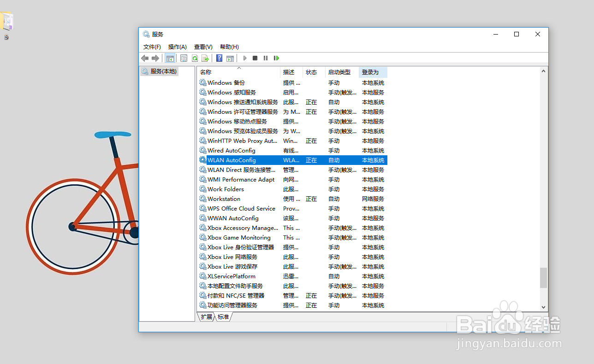Image resolution: width=594 pixels, height=364 pixels.
Task: Select Windows 移动热点服务 row
Action: (x=292, y=121)
